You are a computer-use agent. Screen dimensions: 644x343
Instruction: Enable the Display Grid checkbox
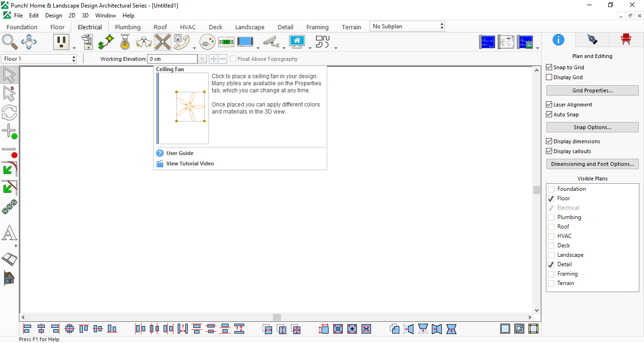click(x=549, y=77)
